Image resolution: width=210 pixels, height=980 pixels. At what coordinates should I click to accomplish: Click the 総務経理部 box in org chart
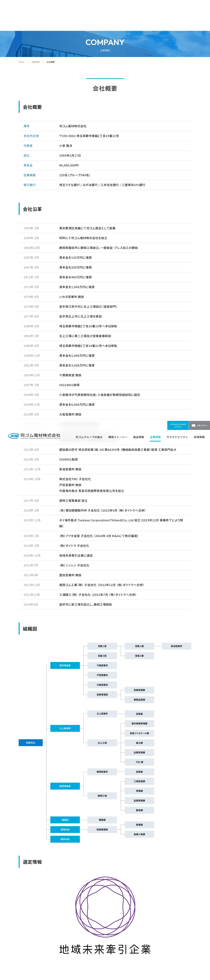click(102, 829)
